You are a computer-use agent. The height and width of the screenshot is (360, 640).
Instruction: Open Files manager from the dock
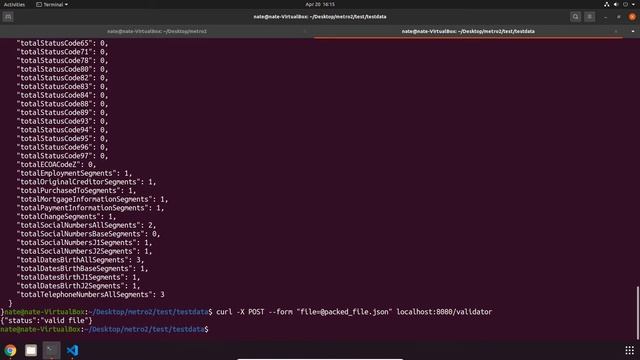(x=31, y=350)
